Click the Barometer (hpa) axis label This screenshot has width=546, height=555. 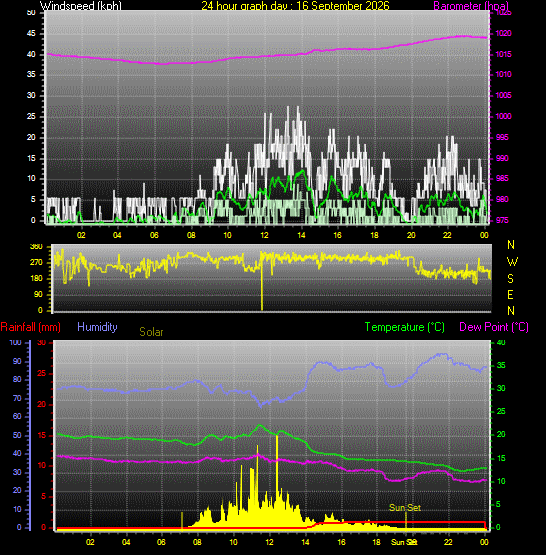[x=471, y=6]
